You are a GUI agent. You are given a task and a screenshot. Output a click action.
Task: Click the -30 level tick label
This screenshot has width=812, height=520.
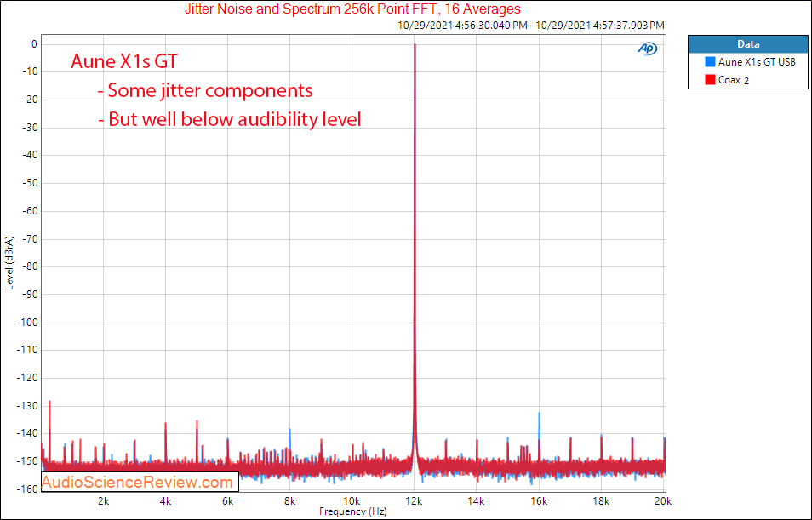tap(29, 128)
